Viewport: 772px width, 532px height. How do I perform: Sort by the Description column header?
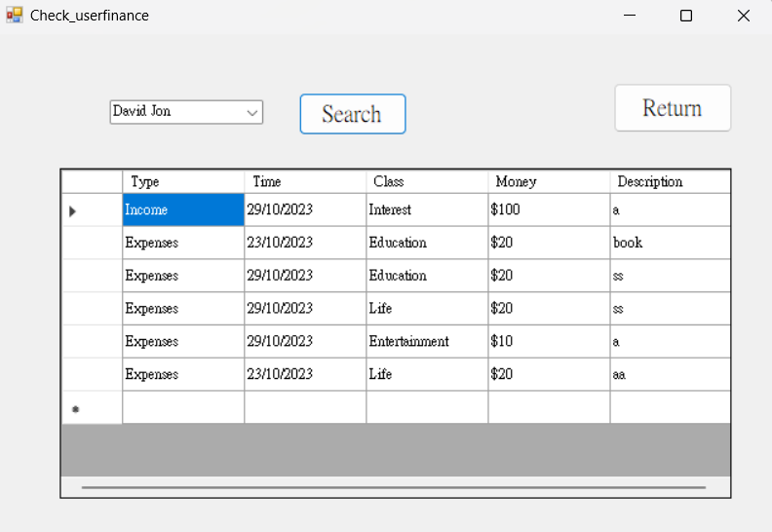pyautogui.click(x=671, y=181)
